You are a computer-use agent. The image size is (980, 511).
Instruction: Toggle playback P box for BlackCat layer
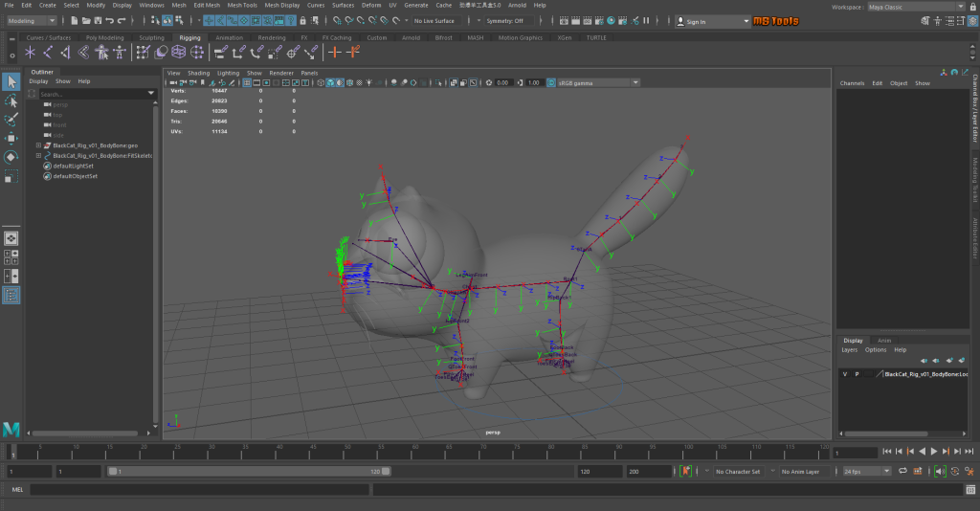857,374
